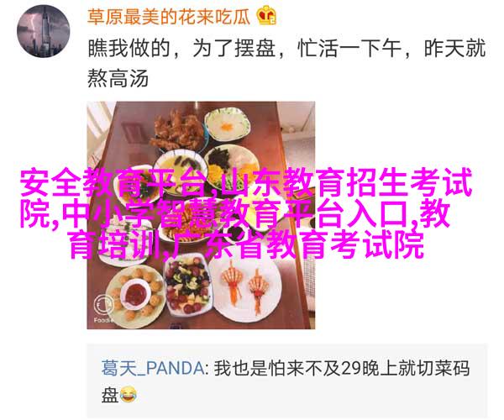Open the food table photo attachment
The height and width of the screenshot is (420, 504).
(x=201, y=215)
